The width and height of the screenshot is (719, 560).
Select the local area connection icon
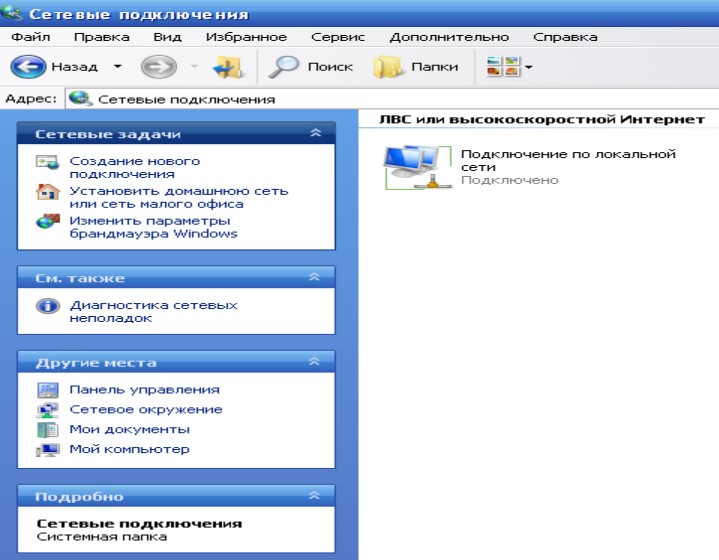coord(418,166)
